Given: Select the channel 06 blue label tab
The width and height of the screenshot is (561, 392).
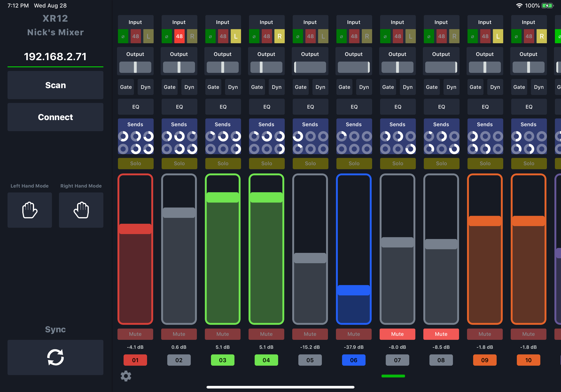Looking at the screenshot, I should point(354,360).
